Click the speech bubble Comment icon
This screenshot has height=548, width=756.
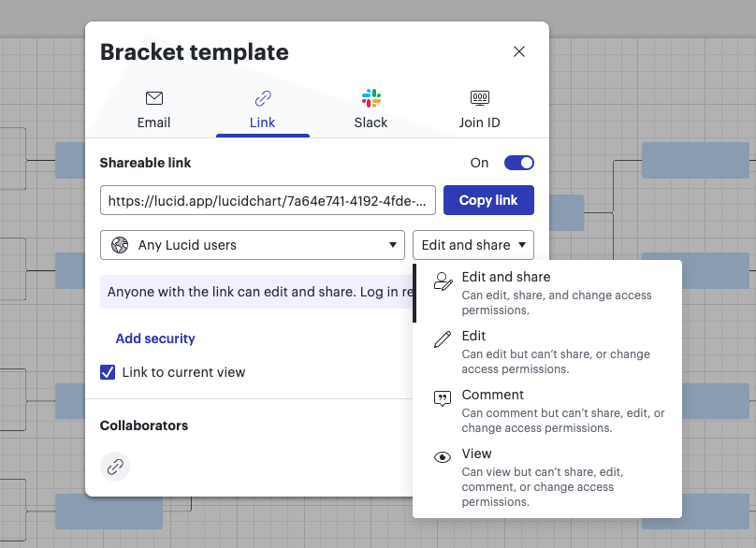(x=443, y=399)
